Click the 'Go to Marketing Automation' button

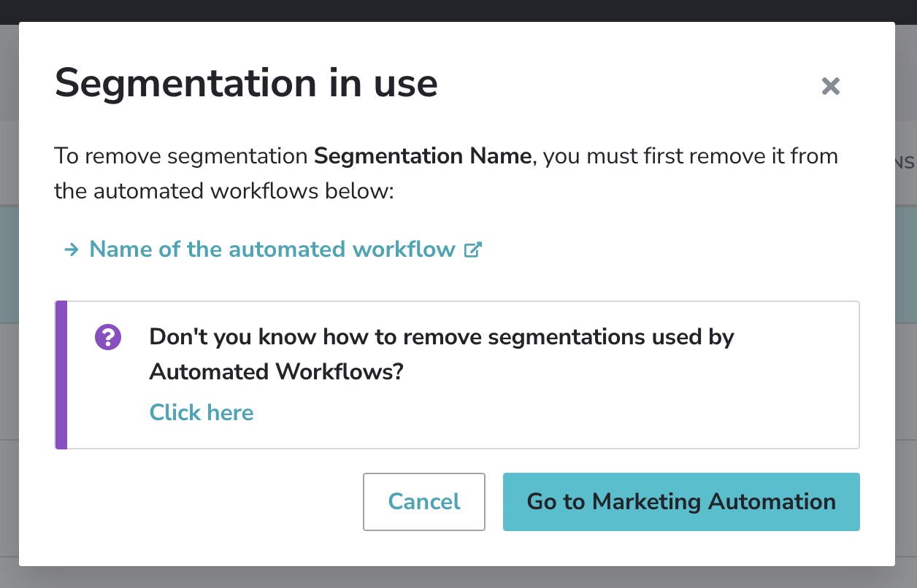coord(681,502)
